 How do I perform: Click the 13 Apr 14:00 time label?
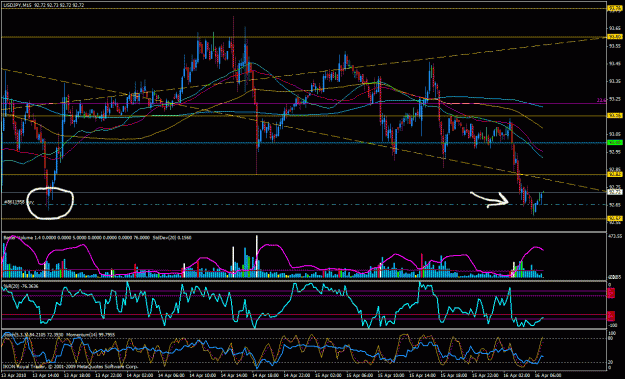point(45,375)
